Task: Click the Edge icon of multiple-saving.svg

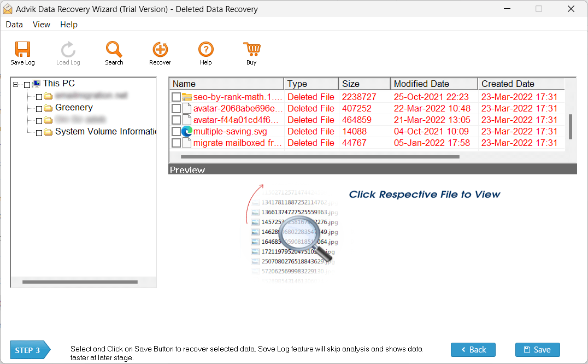Action: 187,132
